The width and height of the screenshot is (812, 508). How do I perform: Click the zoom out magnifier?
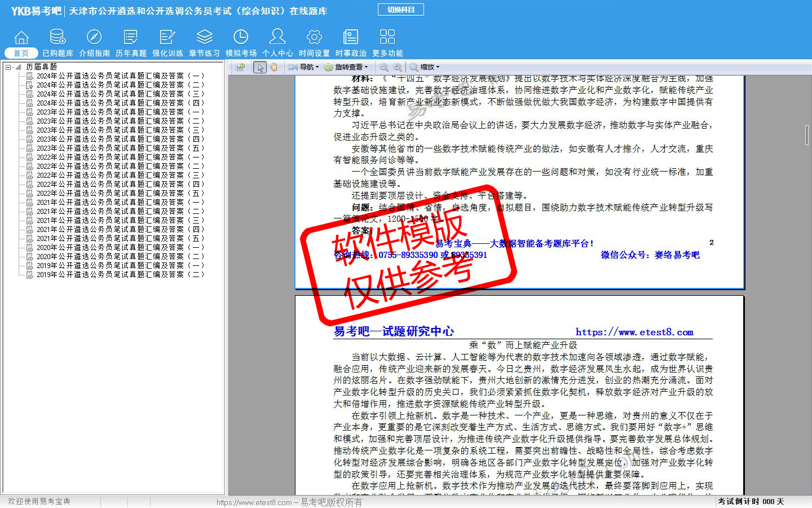click(384, 67)
